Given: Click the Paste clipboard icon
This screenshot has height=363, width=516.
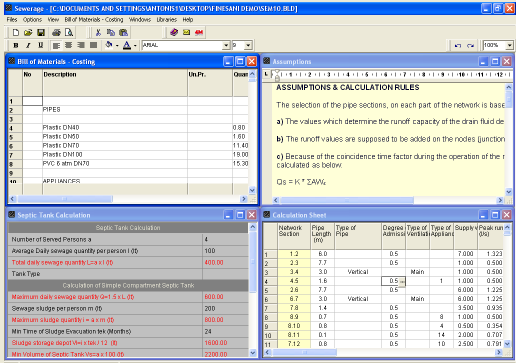Looking at the screenshot, I should tap(123, 32).
